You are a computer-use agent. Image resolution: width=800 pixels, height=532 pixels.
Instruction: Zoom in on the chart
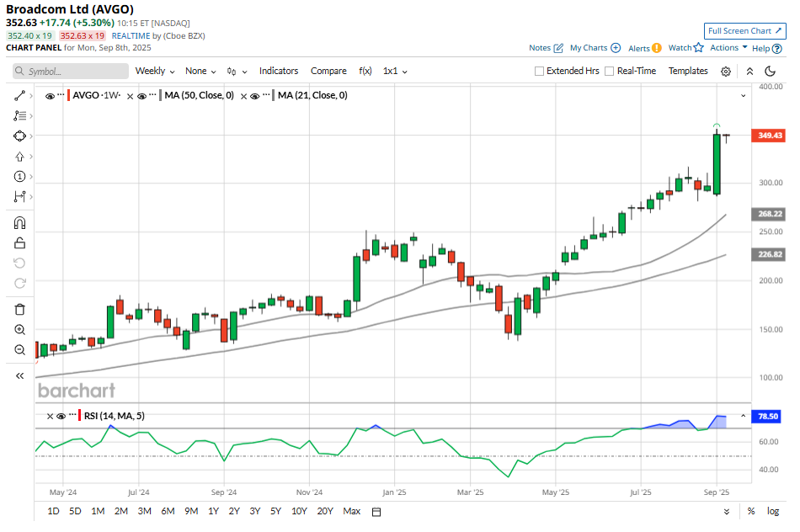click(x=19, y=329)
